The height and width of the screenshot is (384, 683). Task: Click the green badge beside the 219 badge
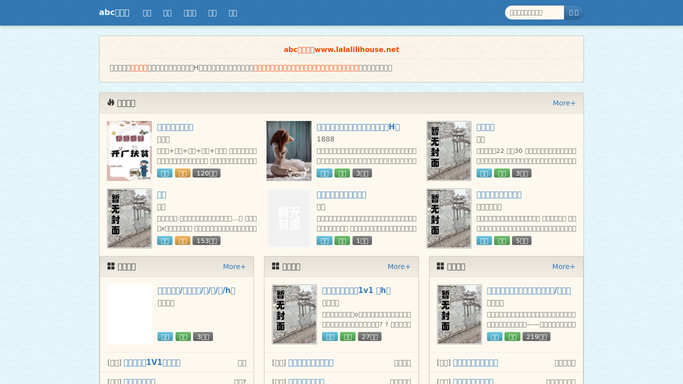coord(512,337)
